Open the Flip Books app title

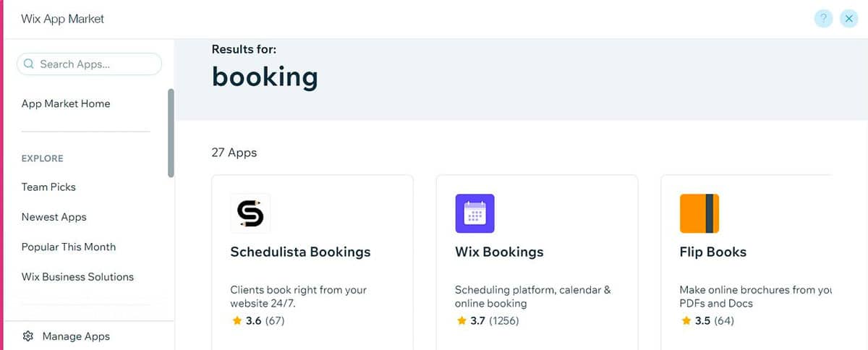[713, 252]
